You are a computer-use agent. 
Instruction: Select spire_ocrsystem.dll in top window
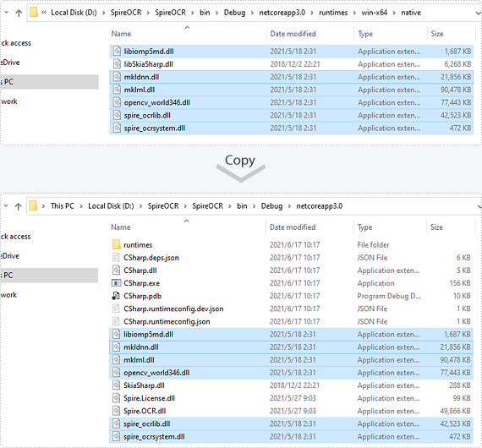(x=291, y=128)
